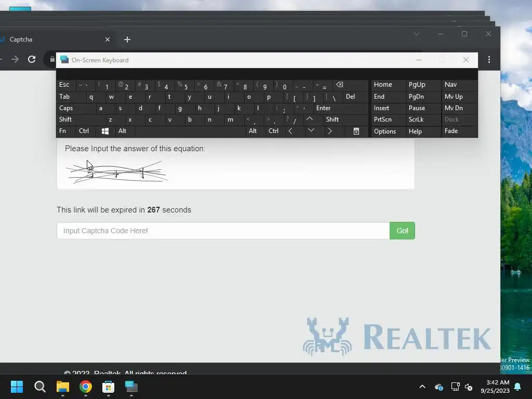
Task: Click the Esc key
Action: [66, 85]
